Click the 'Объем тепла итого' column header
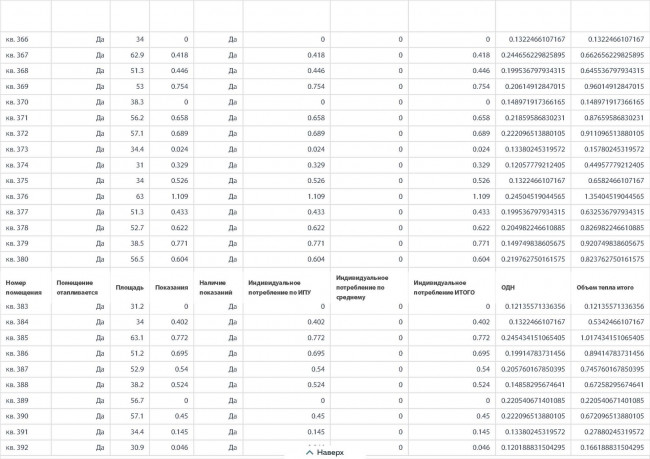This screenshot has width=650, height=459. click(x=605, y=287)
